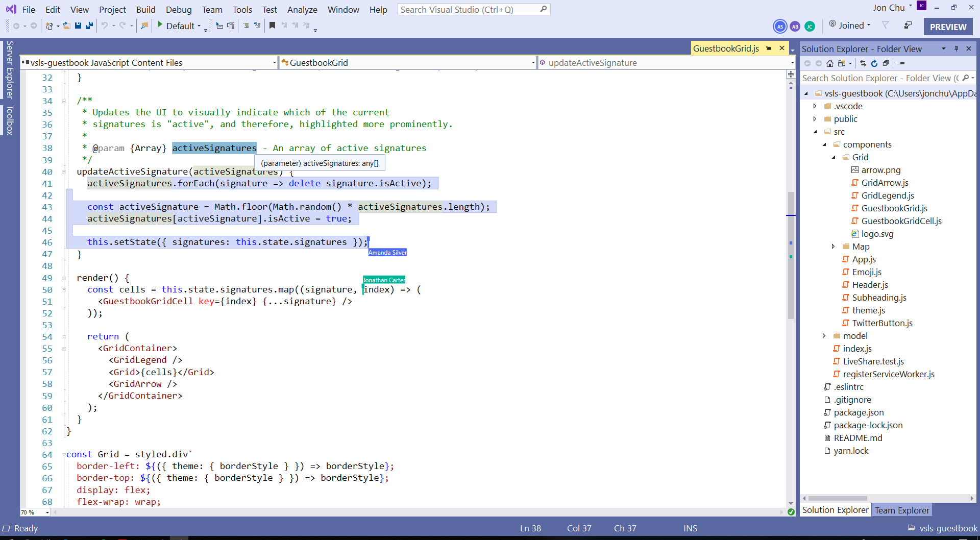The image size is (980, 540).
Task: Collapse the render() method outline
Action: click(x=64, y=278)
